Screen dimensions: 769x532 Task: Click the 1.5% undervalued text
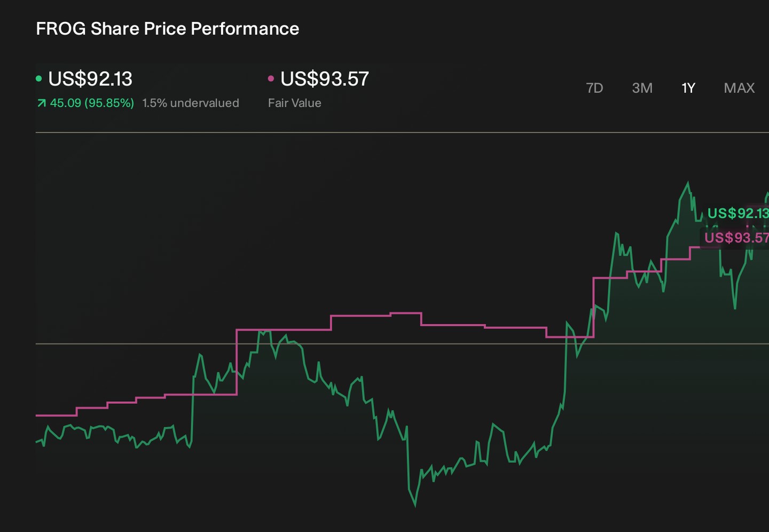[191, 103]
